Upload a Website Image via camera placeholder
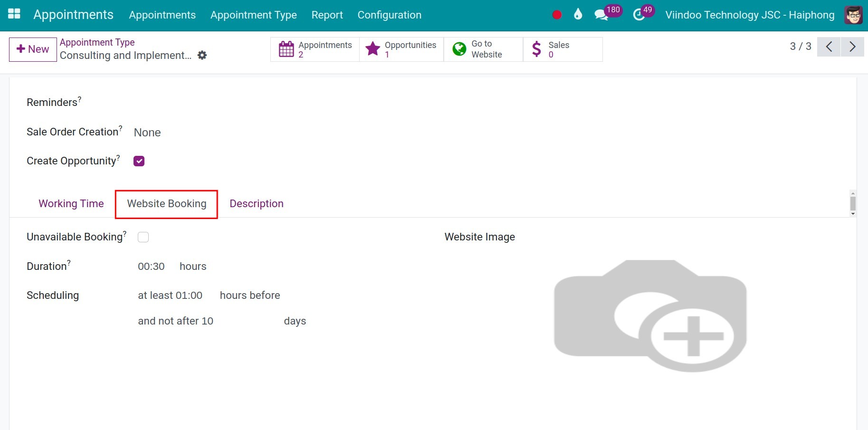The height and width of the screenshot is (430, 868). click(650, 315)
